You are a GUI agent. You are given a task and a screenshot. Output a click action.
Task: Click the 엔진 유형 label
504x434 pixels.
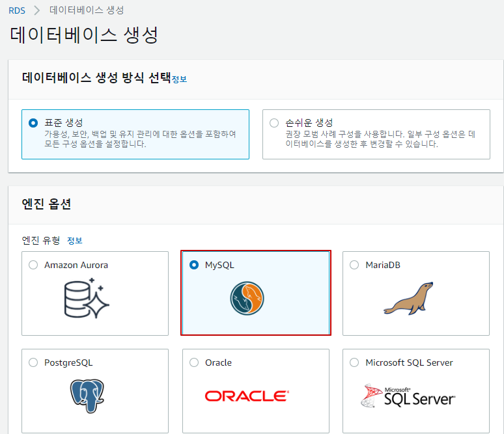click(x=41, y=240)
